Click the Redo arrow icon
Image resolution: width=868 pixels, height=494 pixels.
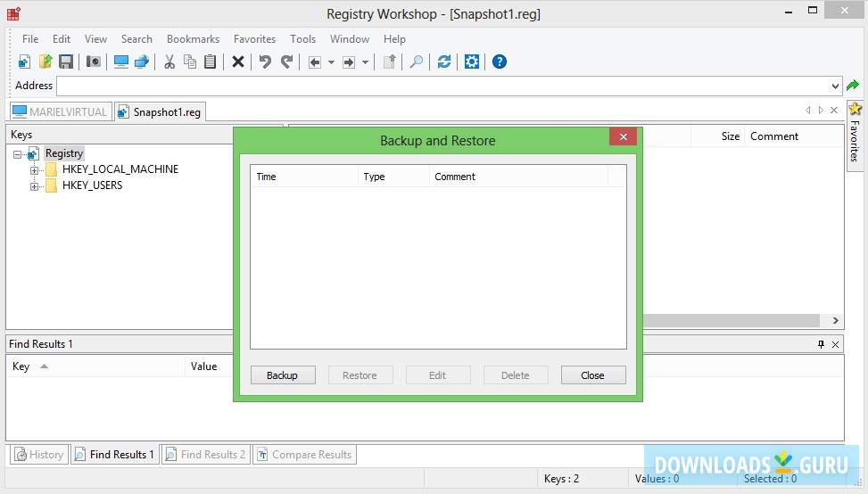286,62
